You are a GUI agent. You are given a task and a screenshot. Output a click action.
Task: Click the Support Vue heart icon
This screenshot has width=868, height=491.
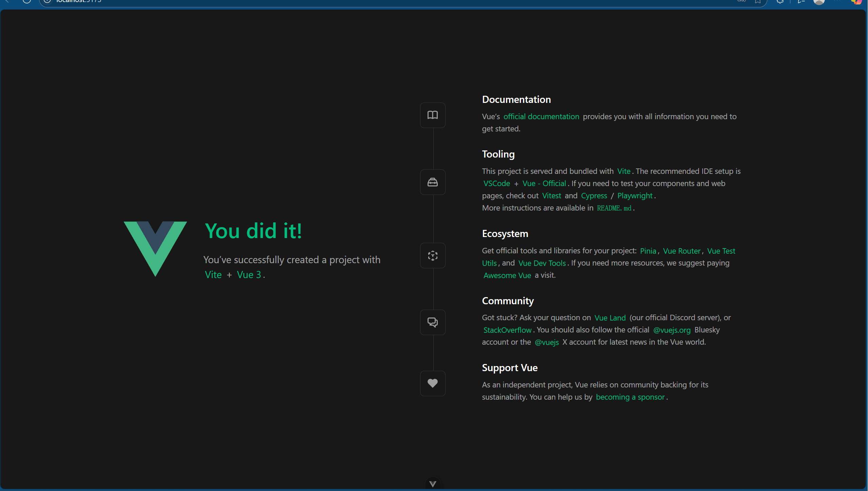(432, 383)
